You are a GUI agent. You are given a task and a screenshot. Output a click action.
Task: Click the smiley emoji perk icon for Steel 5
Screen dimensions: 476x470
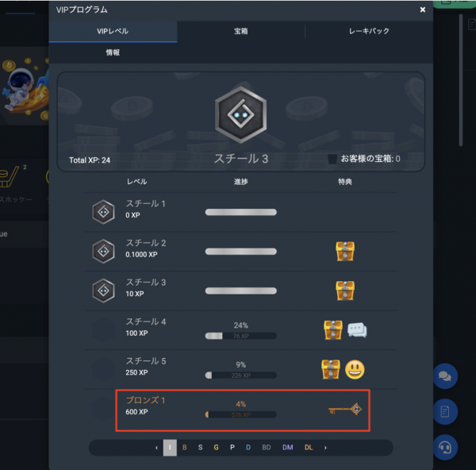point(355,369)
